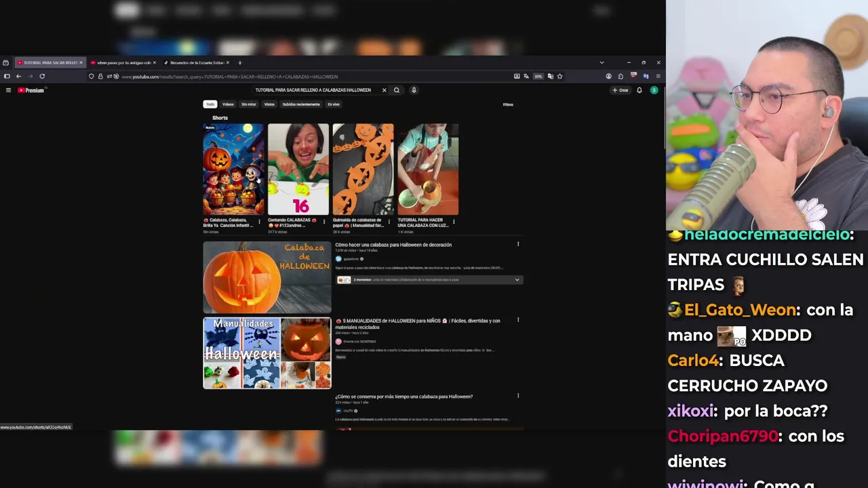Click the disabled forward arrow
The width and height of the screenshot is (868, 488).
(x=30, y=77)
